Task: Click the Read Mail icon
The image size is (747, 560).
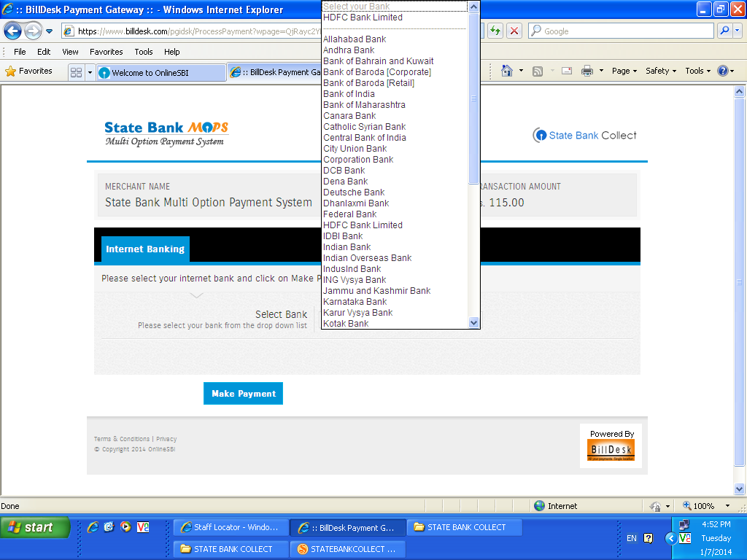Action: pyautogui.click(x=567, y=71)
